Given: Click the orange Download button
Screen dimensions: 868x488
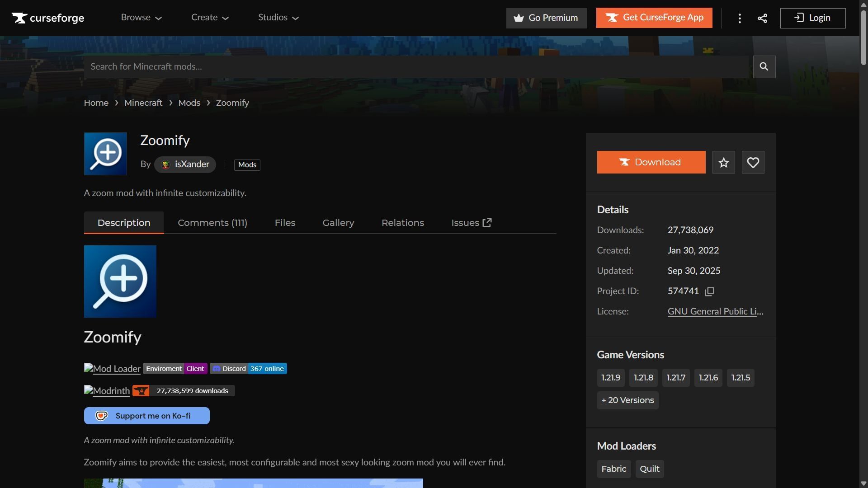Looking at the screenshot, I should 651,162.
